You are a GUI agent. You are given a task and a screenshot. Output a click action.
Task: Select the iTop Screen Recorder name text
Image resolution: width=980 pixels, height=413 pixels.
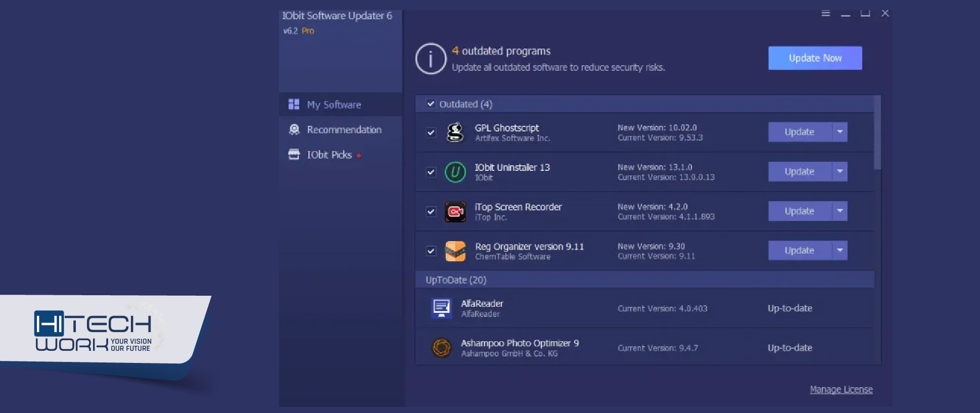pyautogui.click(x=518, y=207)
